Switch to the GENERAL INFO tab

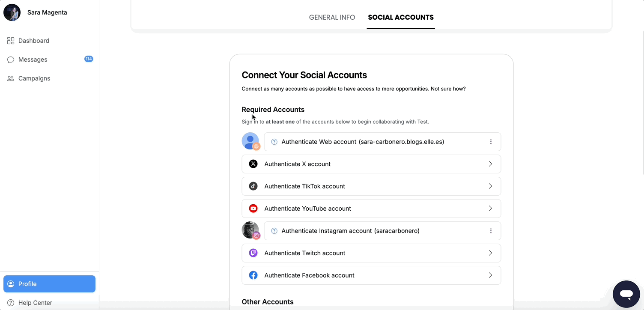(332, 17)
